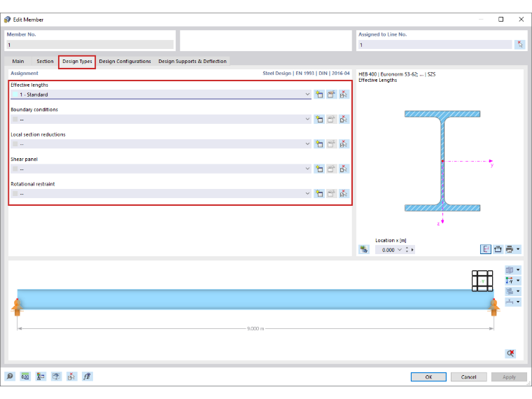Close the Edit Member dialog

point(521,20)
